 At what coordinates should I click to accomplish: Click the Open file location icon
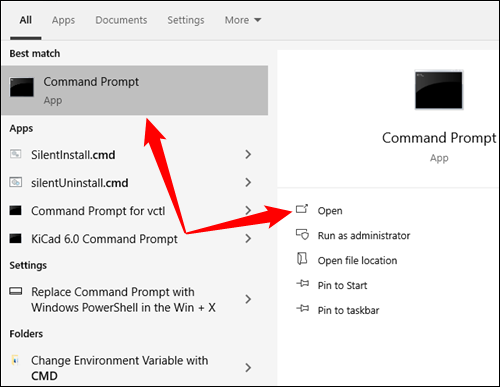[x=302, y=259]
